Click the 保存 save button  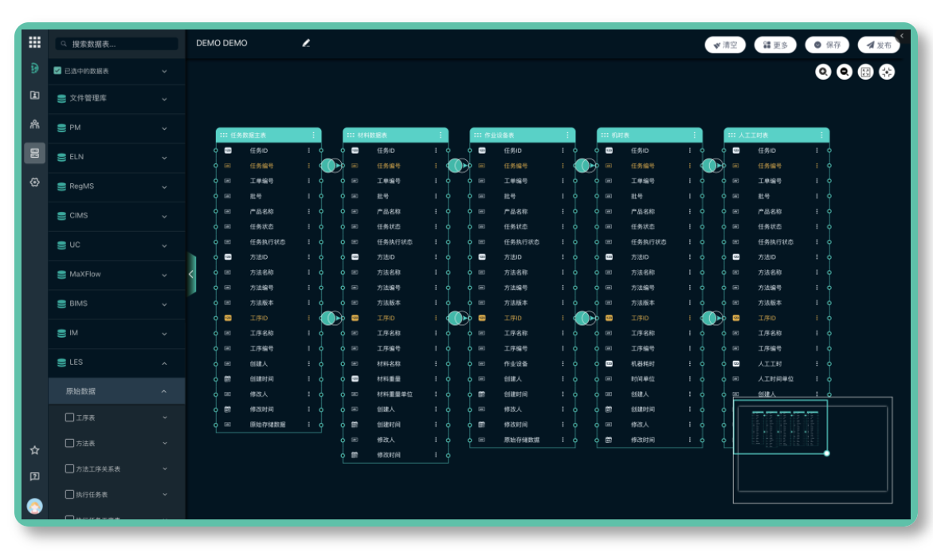[827, 45]
